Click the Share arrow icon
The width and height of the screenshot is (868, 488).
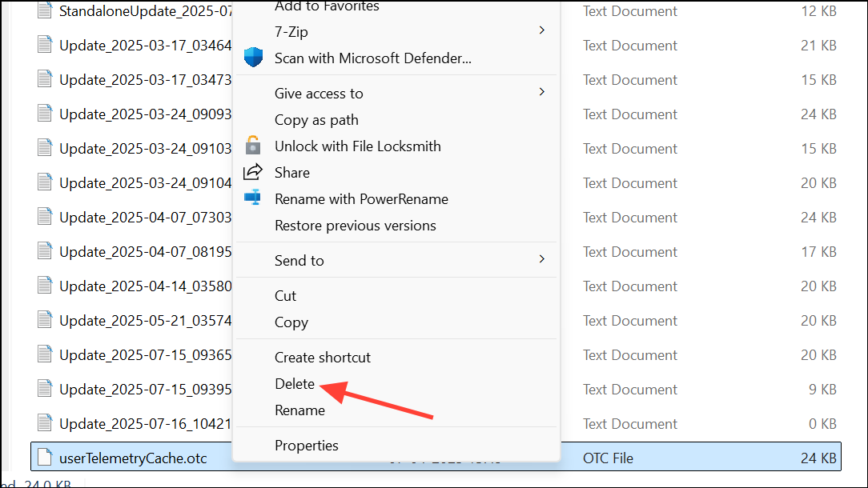[x=253, y=172]
